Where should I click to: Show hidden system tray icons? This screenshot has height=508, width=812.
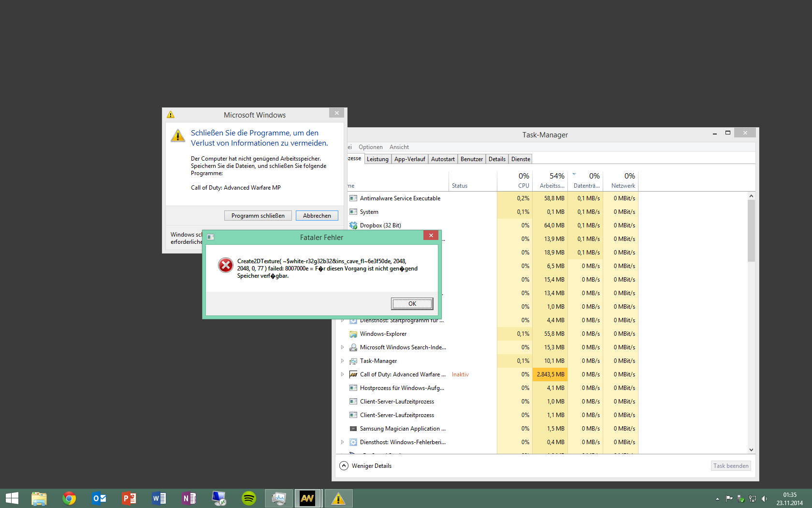point(717,499)
